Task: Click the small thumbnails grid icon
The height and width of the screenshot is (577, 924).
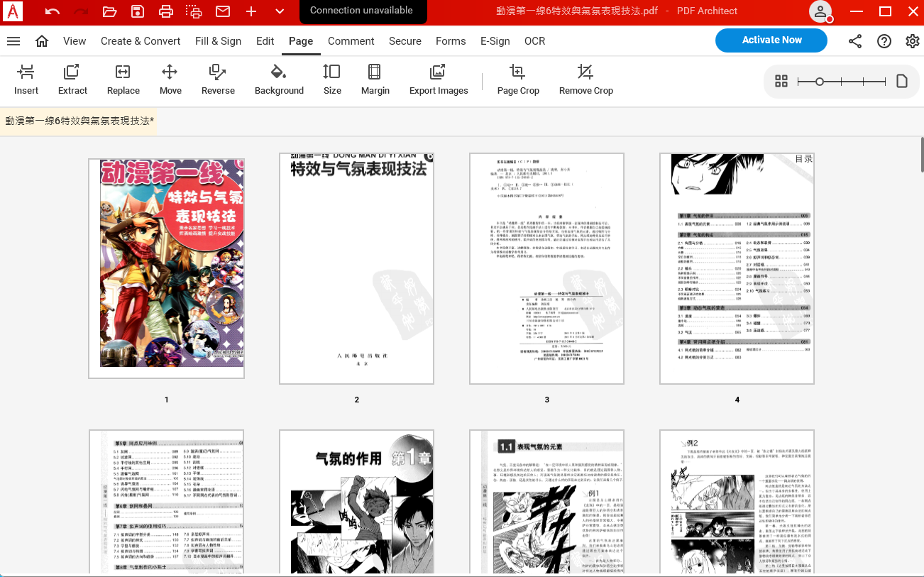Action: (x=781, y=81)
